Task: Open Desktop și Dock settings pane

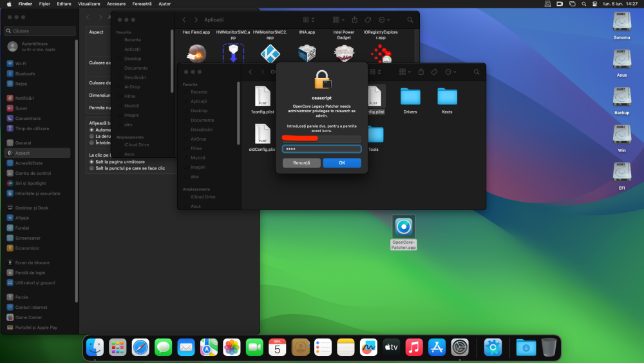Action: [39, 208]
